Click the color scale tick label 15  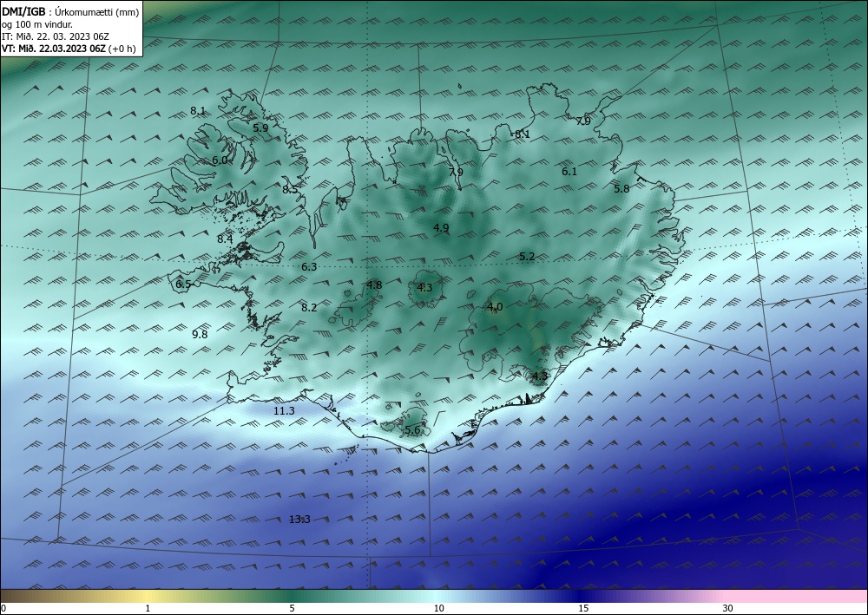click(x=583, y=609)
